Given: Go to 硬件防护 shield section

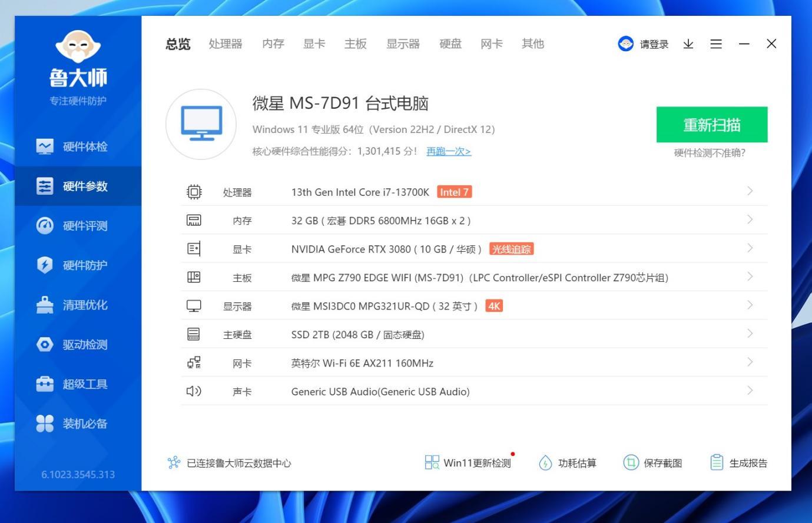Looking at the screenshot, I should (x=78, y=265).
